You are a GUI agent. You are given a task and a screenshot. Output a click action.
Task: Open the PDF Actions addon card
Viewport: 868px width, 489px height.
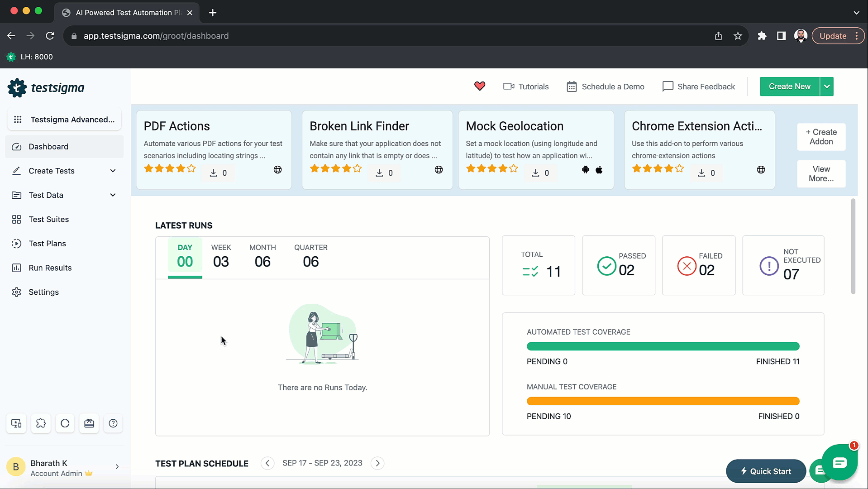[214, 150]
